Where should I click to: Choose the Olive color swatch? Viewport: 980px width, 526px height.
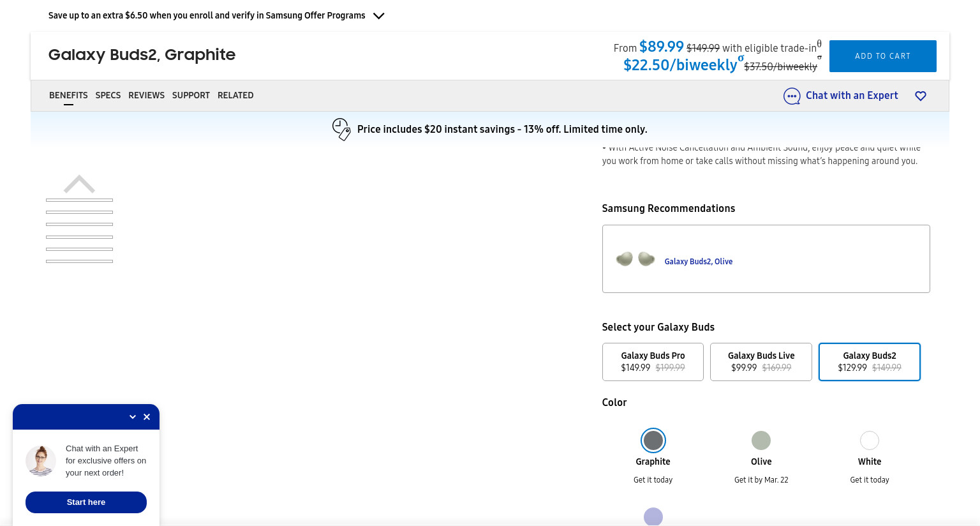click(x=761, y=440)
